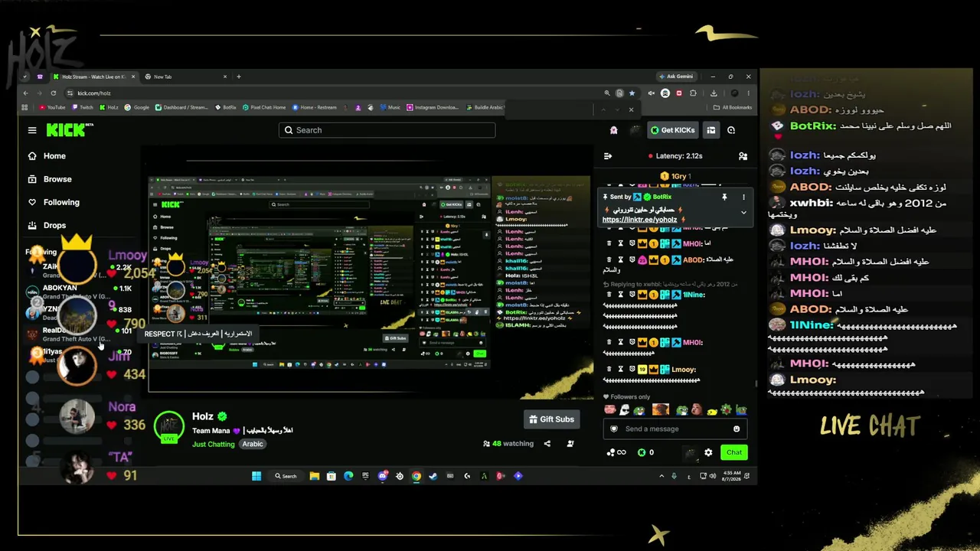The width and height of the screenshot is (980, 551).
Task: Open the linktr.ee/yoholz link
Action: [639, 220]
